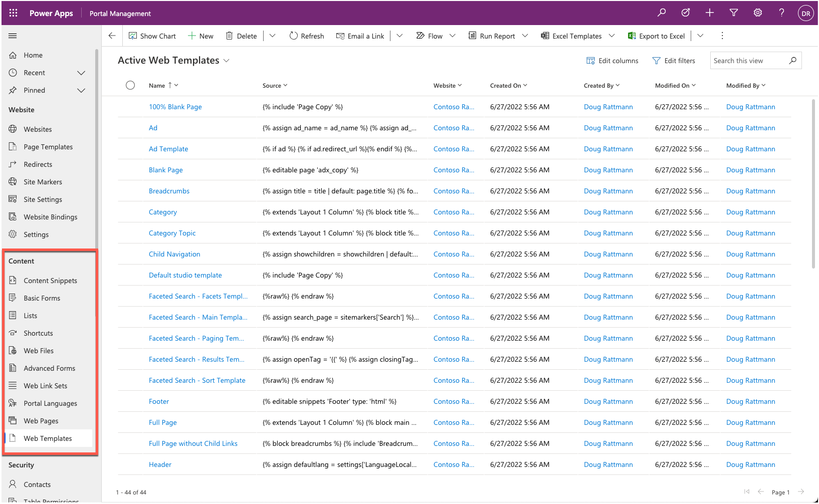This screenshot has width=819, height=504.
Task: Click the search magnifier in view search box
Action: click(793, 61)
